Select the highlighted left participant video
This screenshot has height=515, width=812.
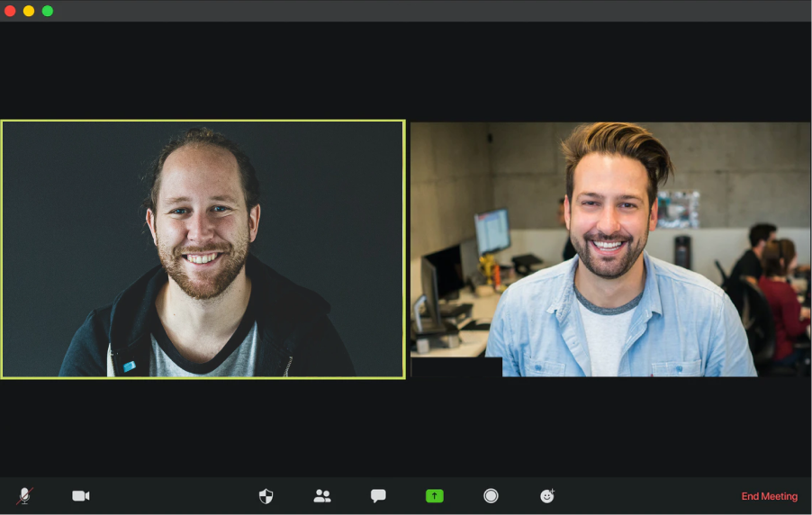[x=203, y=248]
